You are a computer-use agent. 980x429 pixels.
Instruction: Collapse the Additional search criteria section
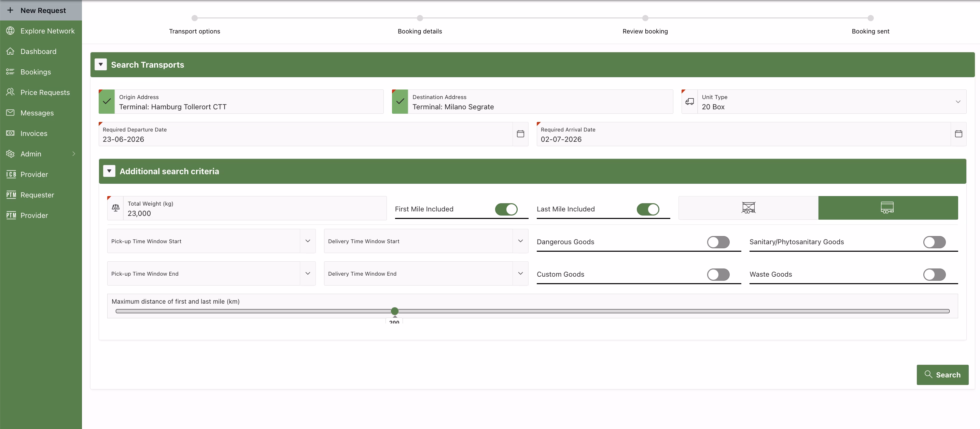[109, 171]
